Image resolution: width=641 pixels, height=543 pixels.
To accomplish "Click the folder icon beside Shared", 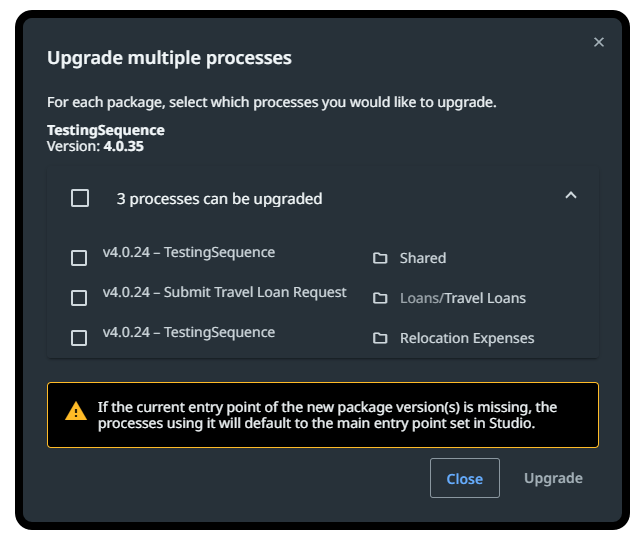I will (x=380, y=258).
